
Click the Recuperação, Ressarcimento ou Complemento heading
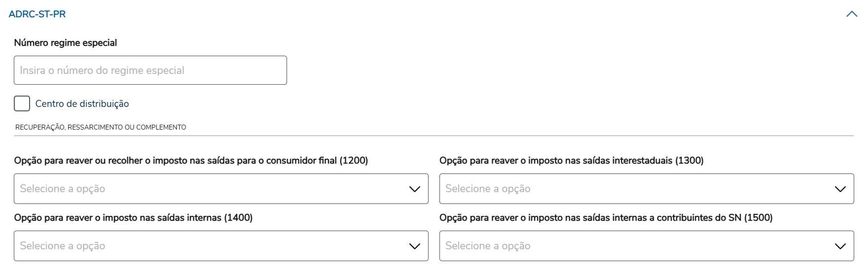point(101,128)
